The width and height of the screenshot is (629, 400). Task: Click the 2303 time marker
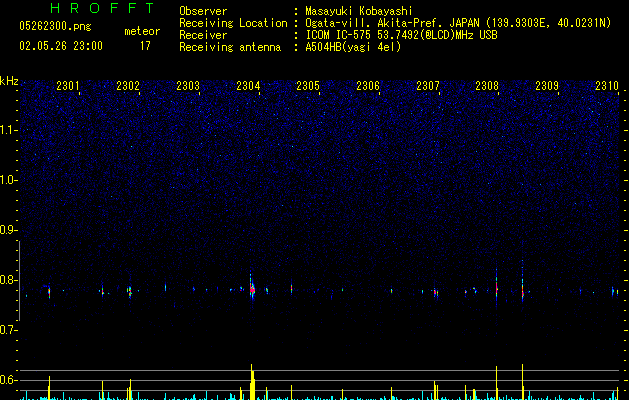[188, 86]
